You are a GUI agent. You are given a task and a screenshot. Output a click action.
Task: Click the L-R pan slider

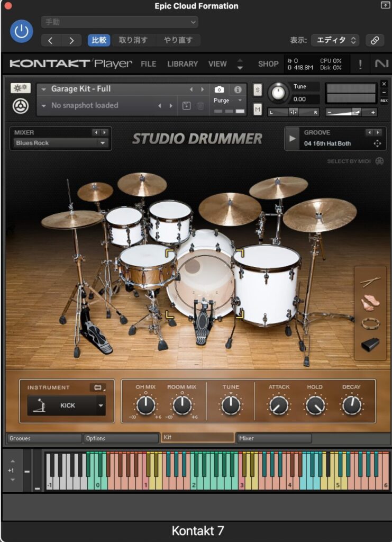tap(293, 112)
